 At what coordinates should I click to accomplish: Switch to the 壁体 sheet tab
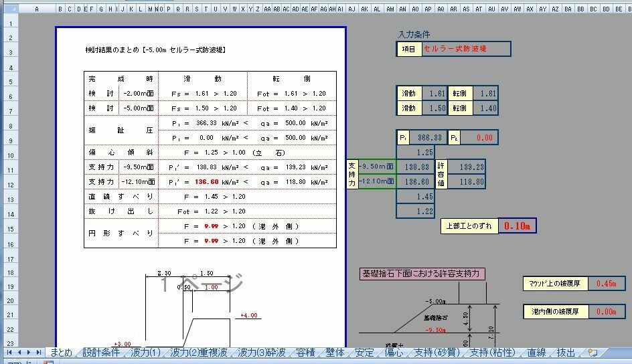(x=335, y=353)
